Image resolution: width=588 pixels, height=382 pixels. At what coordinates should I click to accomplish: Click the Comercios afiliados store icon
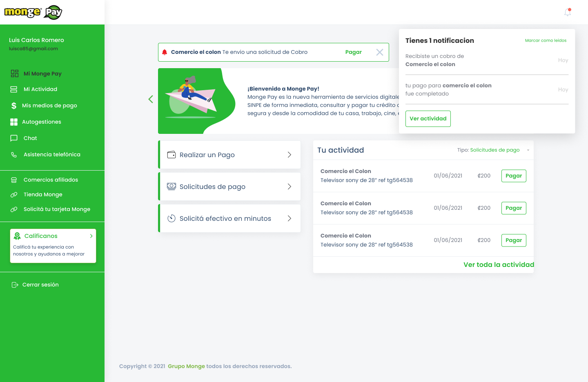point(14,180)
